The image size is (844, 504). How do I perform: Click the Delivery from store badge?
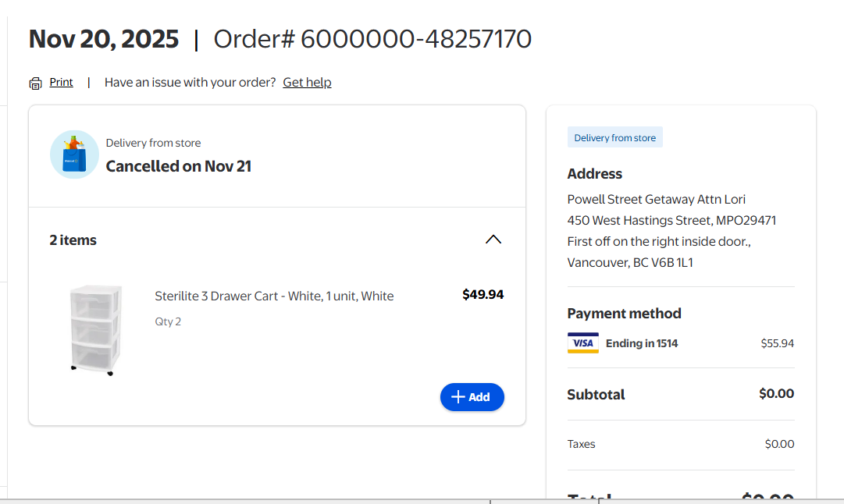(614, 138)
